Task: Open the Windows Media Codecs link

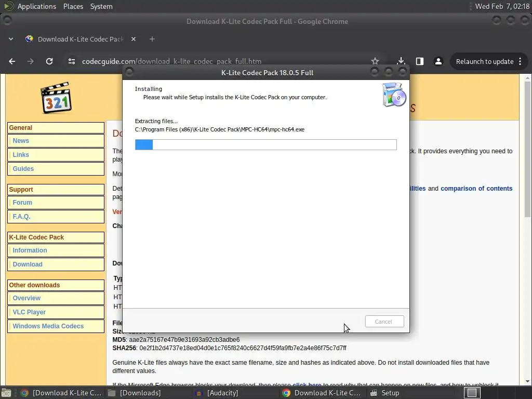Action: 48,326
